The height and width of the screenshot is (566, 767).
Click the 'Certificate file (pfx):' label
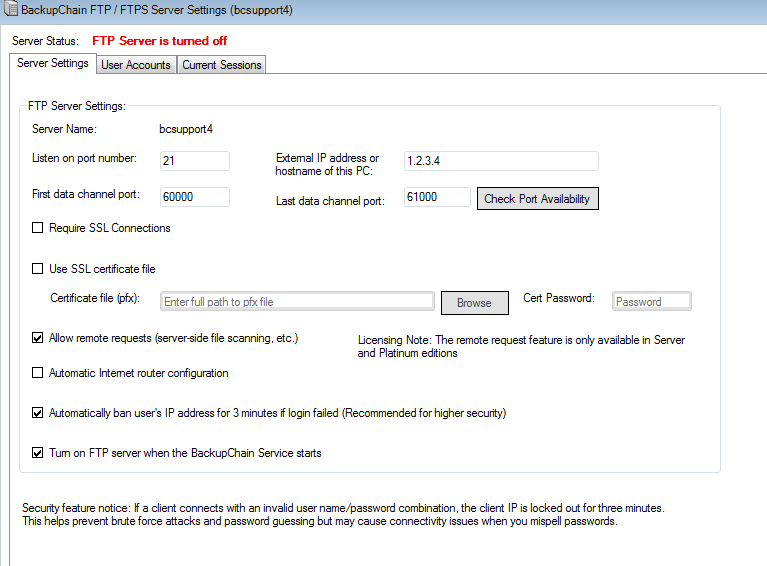(x=95, y=298)
